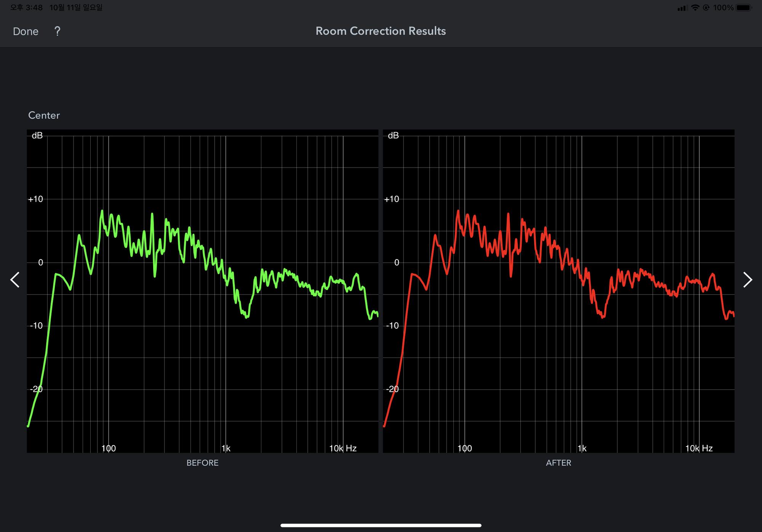Open help via the question mark icon
Image resolution: width=762 pixels, height=532 pixels.
(57, 31)
